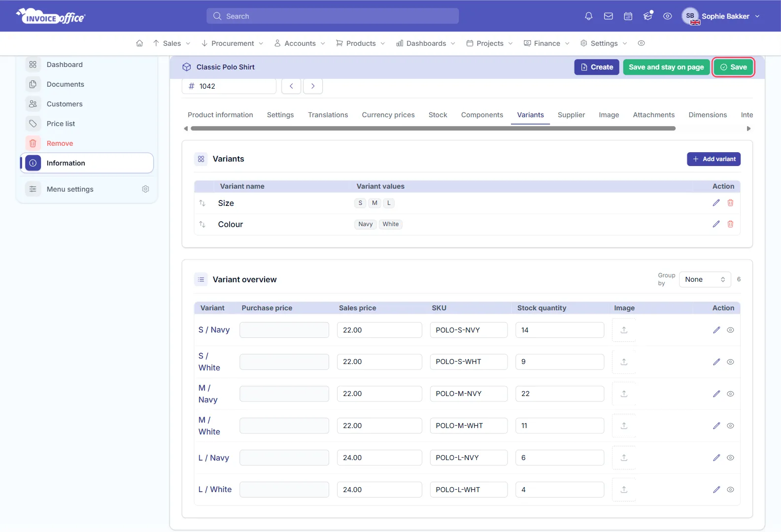This screenshot has height=532, width=781.
Task: Upload image for S / Navy variant
Action: 624,330
